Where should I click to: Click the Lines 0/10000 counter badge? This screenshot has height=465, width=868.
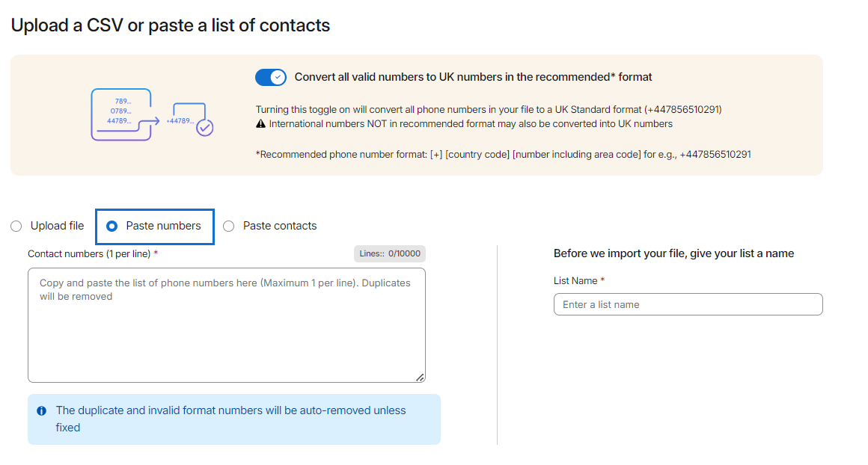(390, 254)
